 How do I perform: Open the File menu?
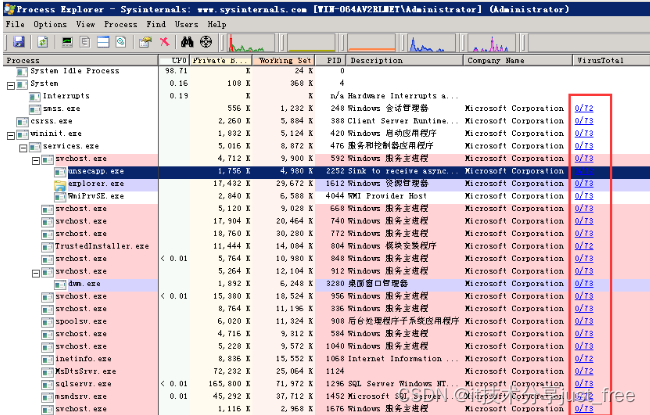click(x=15, y=24)
